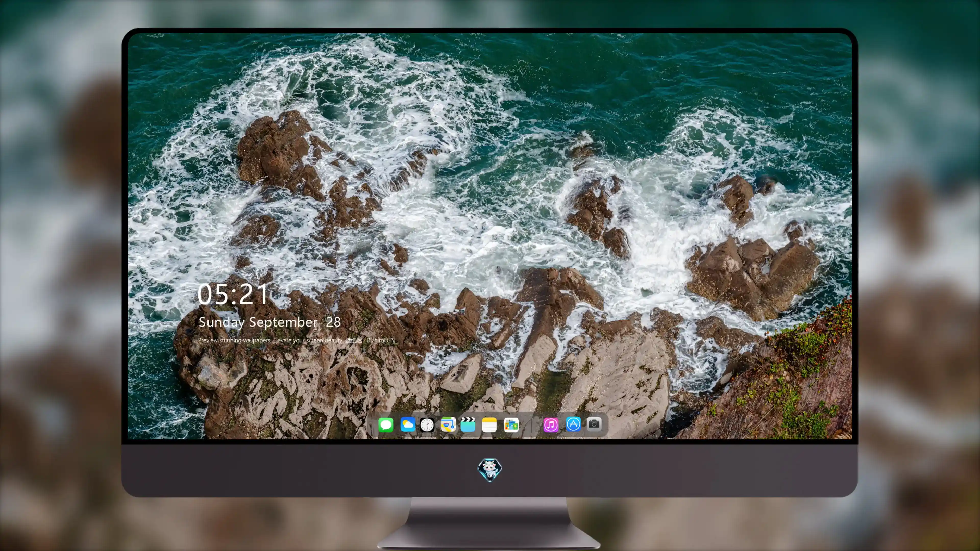The width and height of the screenshot is (980, 551).
Task: Open the photo collage app icon
Action: 511,425
